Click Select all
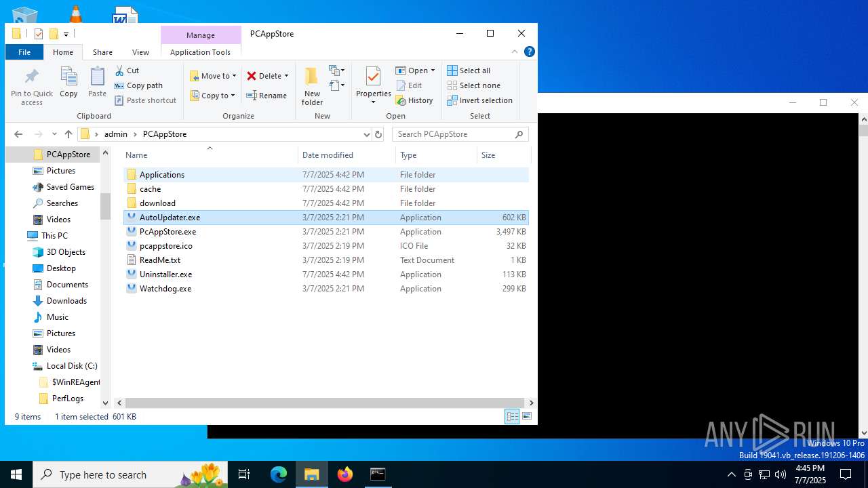Image resolution: width=868 pixels, height=488 pixels. pyautogui.click(x=469, y=70)
